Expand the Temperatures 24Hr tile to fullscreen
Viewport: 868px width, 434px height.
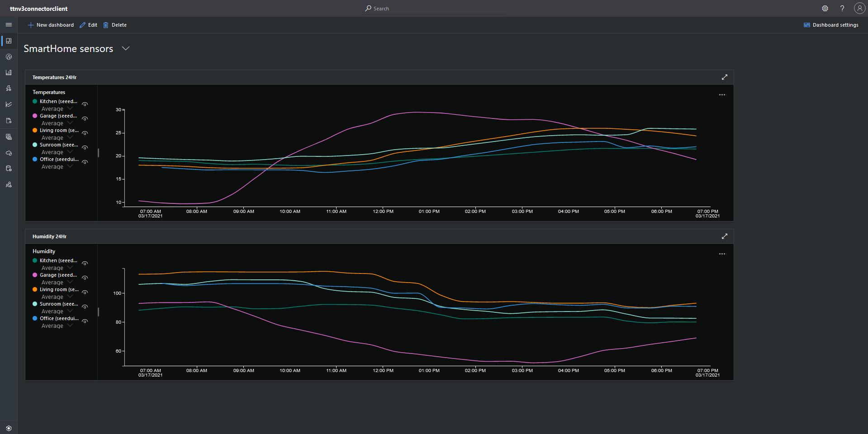[x=724, y=77]
